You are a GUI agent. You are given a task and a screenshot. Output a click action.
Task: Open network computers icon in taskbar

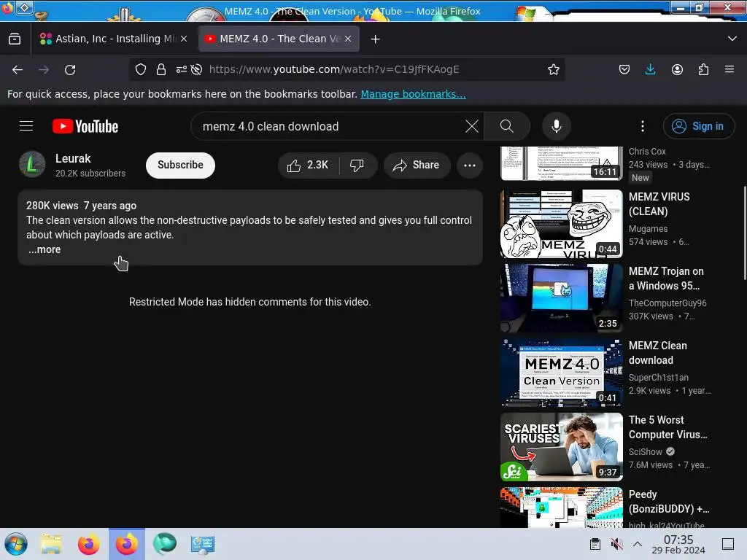pyautogui.click(x=203, y=544)
